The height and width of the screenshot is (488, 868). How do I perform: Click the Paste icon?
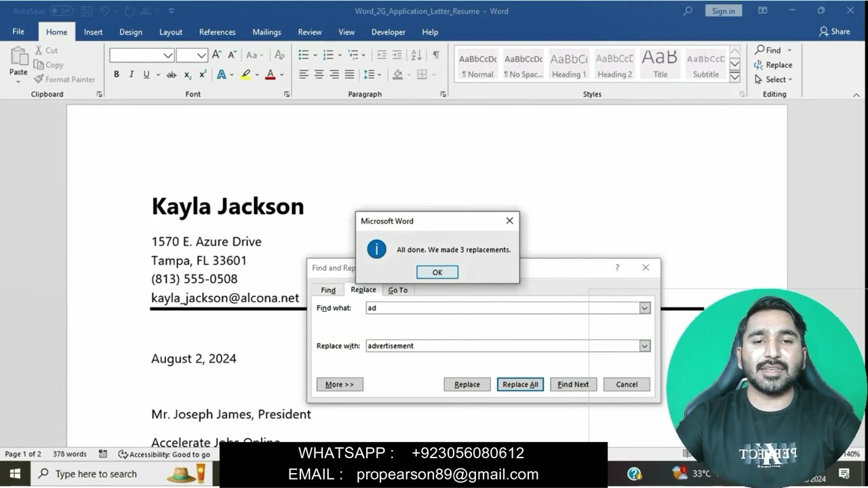(x=19, y=56)
